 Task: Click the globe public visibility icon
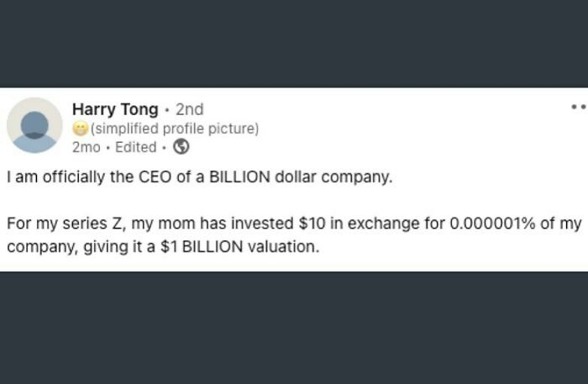[181, 147]
